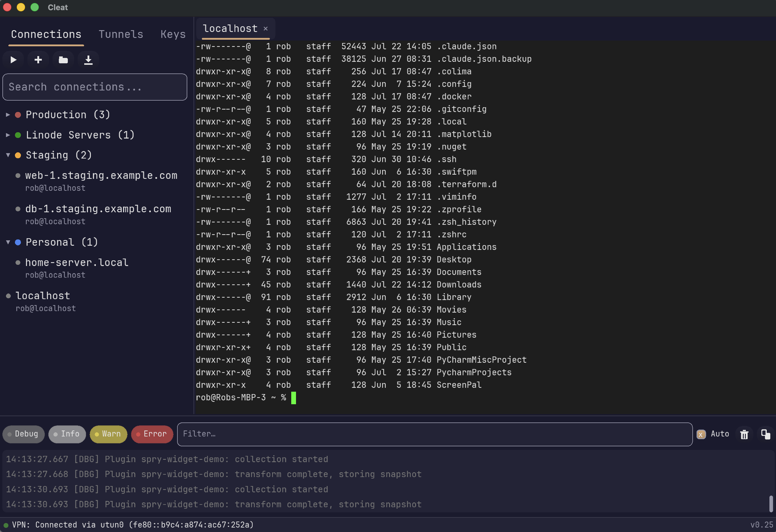The image size is (776, 532).
Task: Toggle the Info log level filter
Action: (67, 434)
